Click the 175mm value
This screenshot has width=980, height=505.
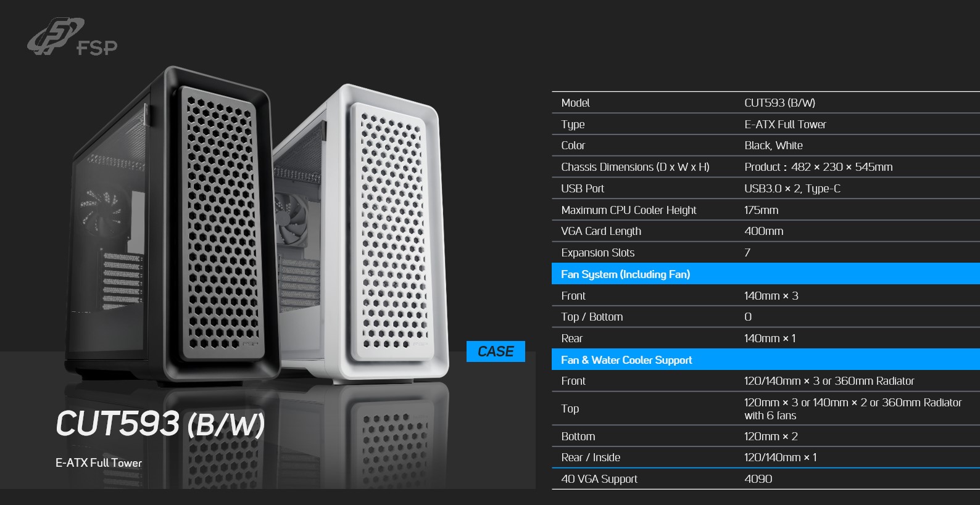pyautogui.click(x=761, y=210)
